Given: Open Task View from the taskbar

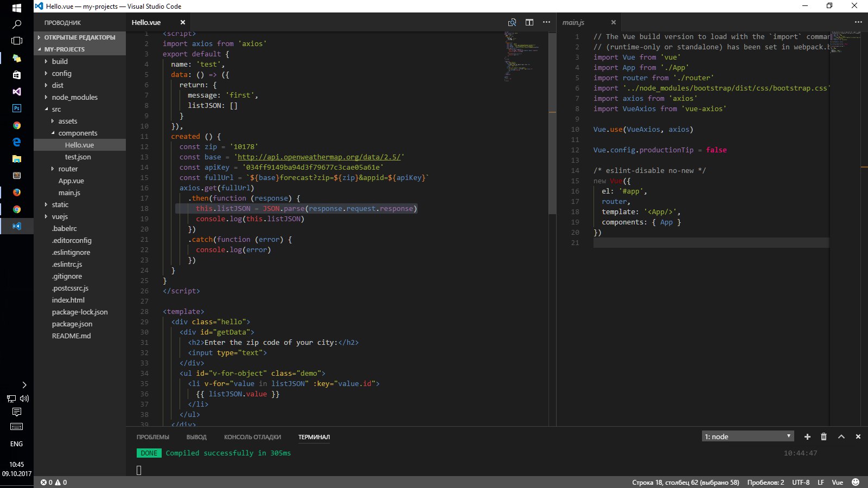Looking at the screenshot, I should (x=17, y=41).
